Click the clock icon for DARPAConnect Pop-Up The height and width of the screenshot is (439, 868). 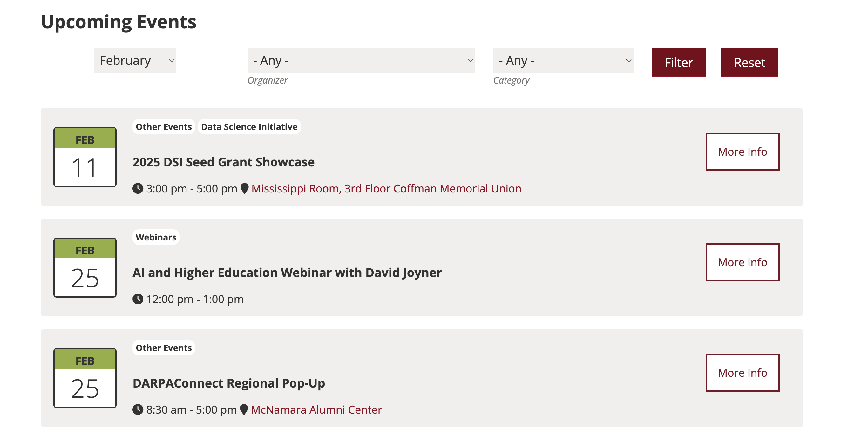click(138, 409)
